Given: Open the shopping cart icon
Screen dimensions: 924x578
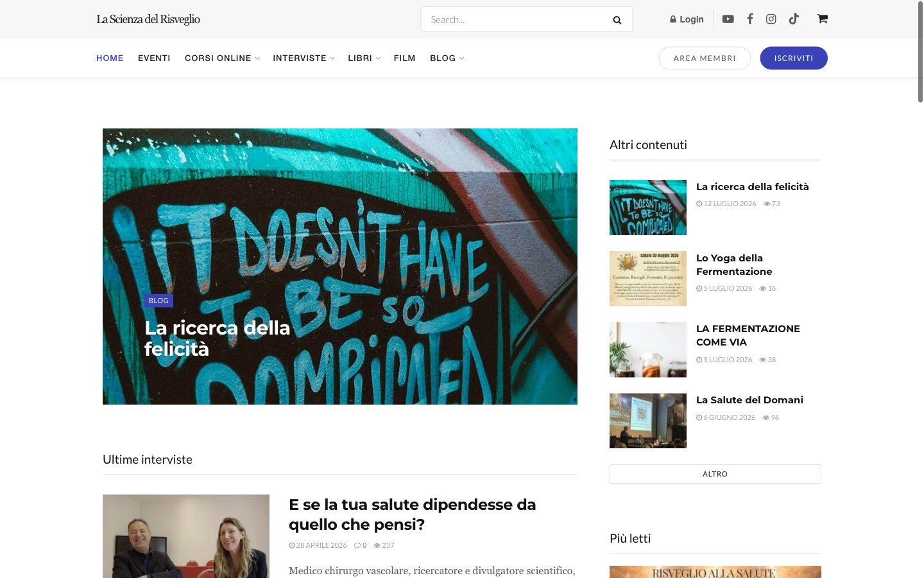Looking at the screenshot, I should [822, 19].
